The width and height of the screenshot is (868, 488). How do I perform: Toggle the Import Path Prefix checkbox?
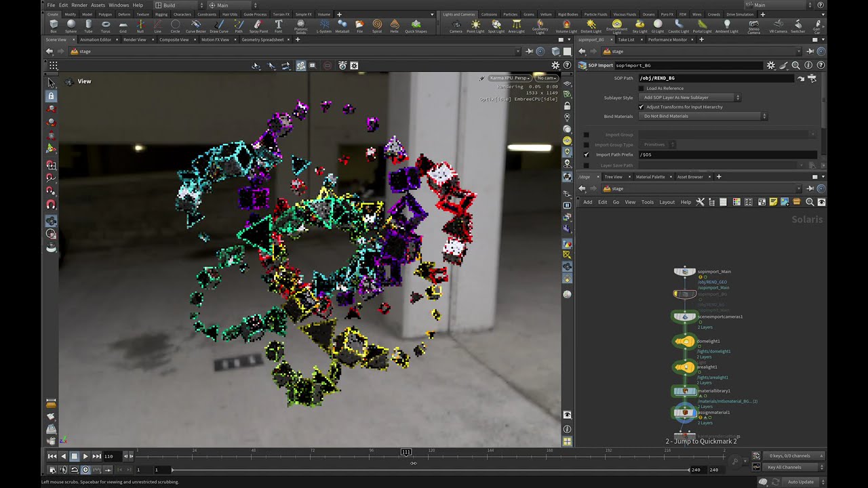click(587, 155)
